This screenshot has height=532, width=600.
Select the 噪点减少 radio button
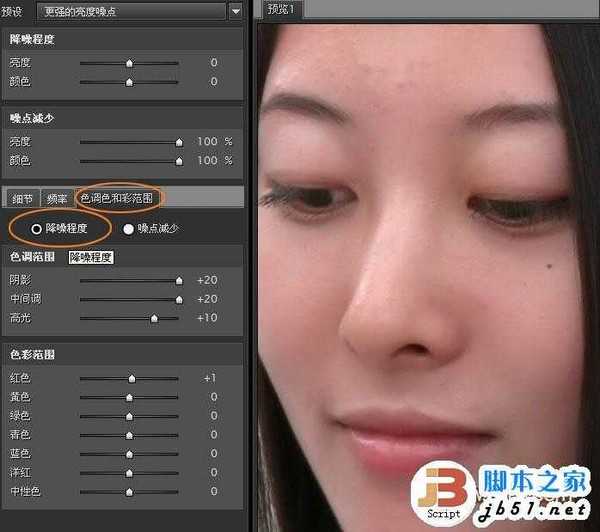coord(129,228)
